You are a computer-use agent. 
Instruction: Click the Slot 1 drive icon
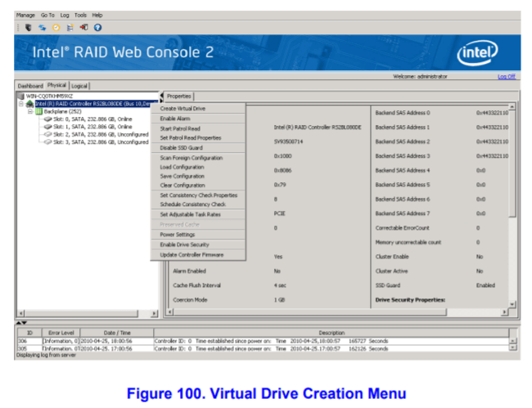(x=47, y=127)
